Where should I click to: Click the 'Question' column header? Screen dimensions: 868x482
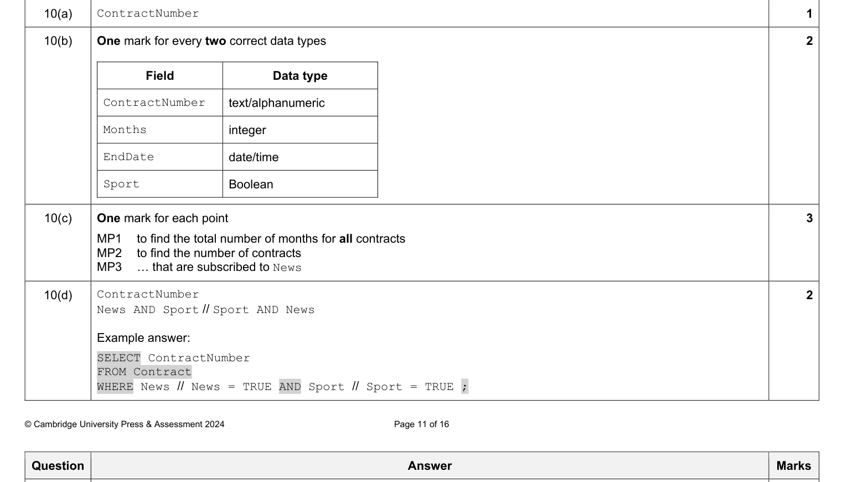click(58, 466)
